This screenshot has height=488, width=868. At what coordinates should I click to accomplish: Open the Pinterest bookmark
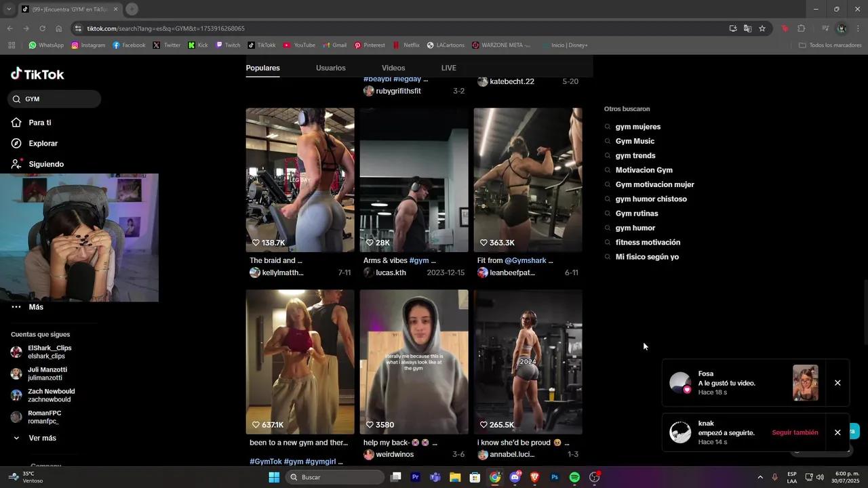pyautogui.click(x=370, y=45)
